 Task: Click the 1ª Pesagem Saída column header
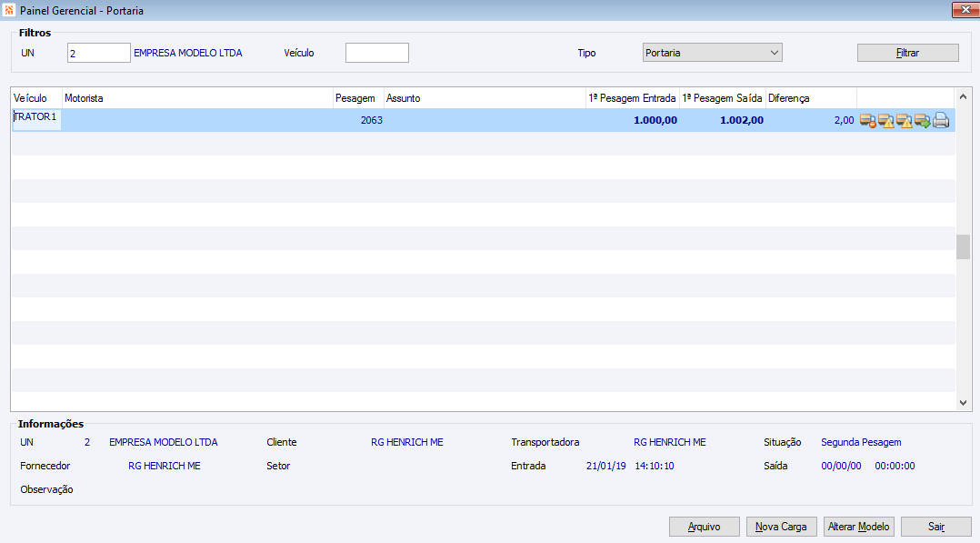[723, 98]
